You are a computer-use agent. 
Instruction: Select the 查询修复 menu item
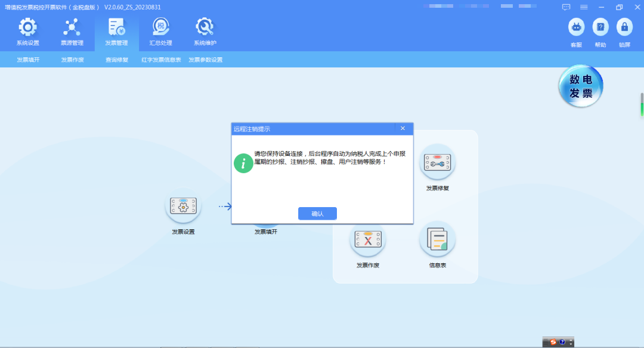click(x=116, y=60)
